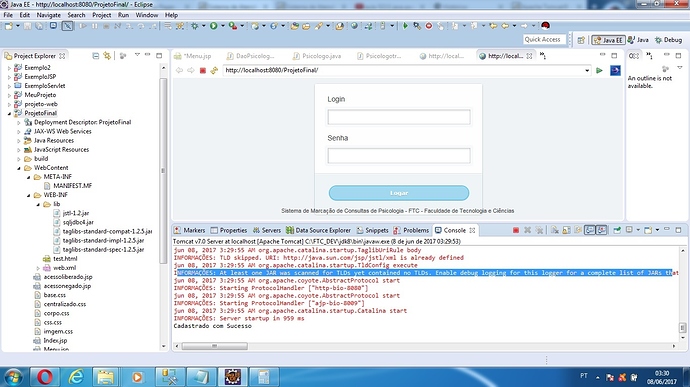This screenshot has height=387, width=690.
Task: Open the Window menu
Action: (147, 15)
